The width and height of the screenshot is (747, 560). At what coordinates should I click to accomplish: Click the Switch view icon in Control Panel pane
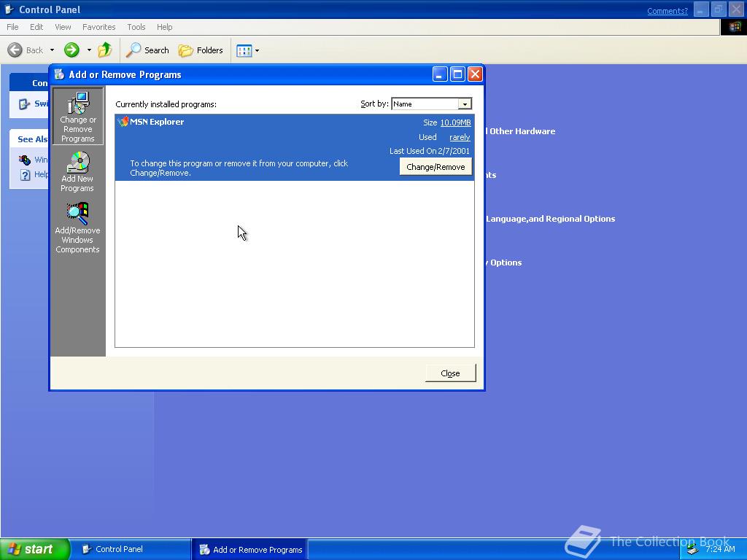[x=24, y=104]
